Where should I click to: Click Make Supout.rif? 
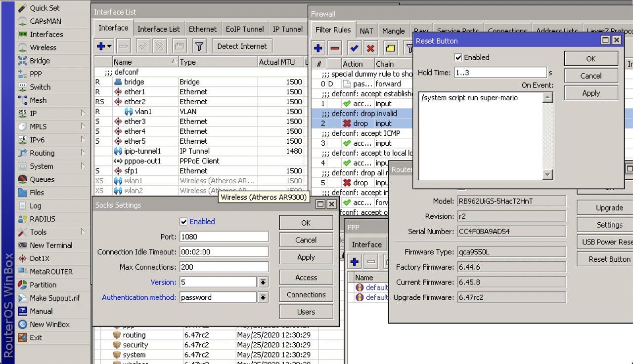click(x=54, y=298)
